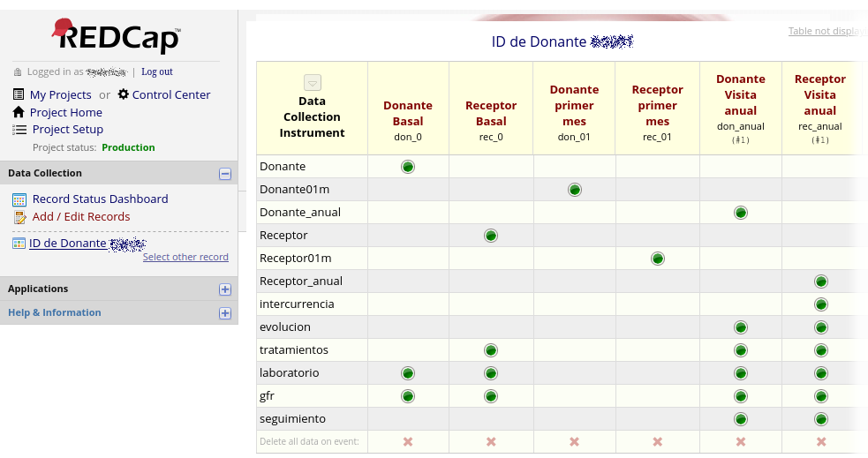Delete all data on the Receptor primer mes event
Viewport: 868px width, 458px height.
pyautogui.click(x=657, y=441)
